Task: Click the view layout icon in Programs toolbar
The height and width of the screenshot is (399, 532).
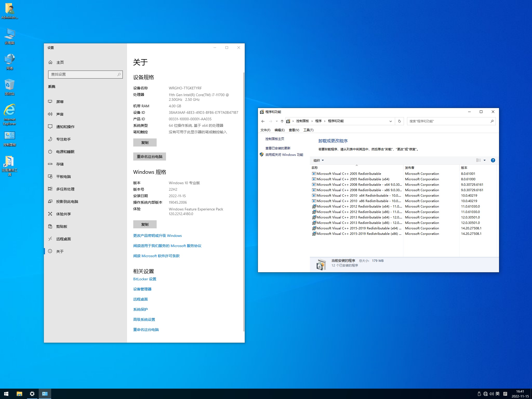Action: point(478,160)
